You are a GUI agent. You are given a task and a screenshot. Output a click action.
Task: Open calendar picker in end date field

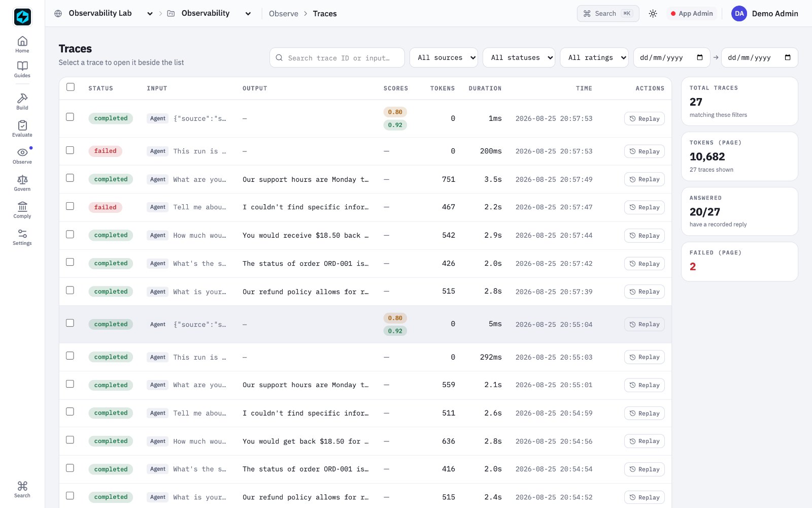(788, 57)
